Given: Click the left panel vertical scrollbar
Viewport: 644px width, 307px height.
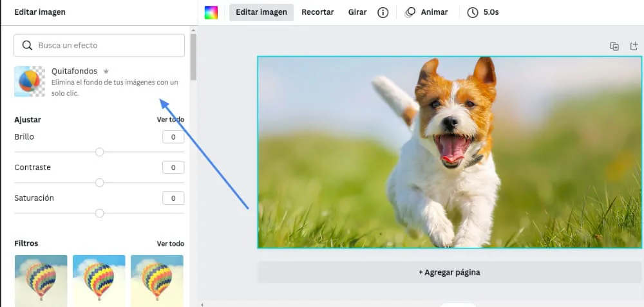Looking at the screenshot, I should [x=193, y=57].
